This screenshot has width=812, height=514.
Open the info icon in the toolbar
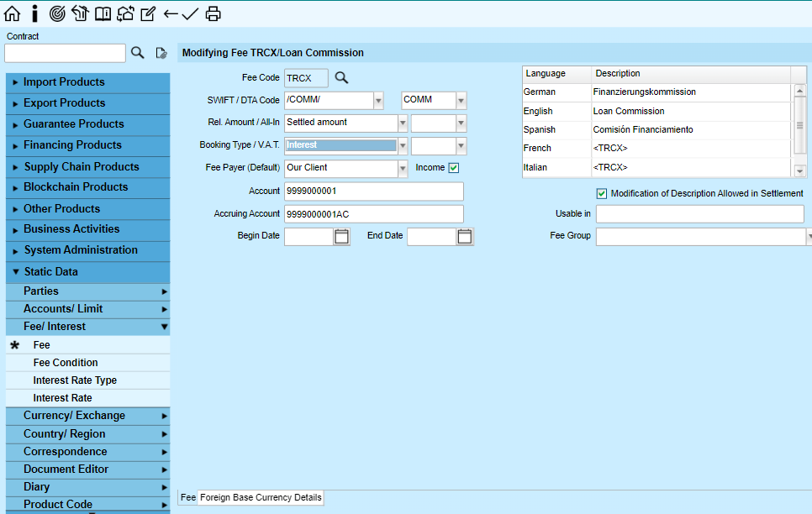[x=34, y=13]
